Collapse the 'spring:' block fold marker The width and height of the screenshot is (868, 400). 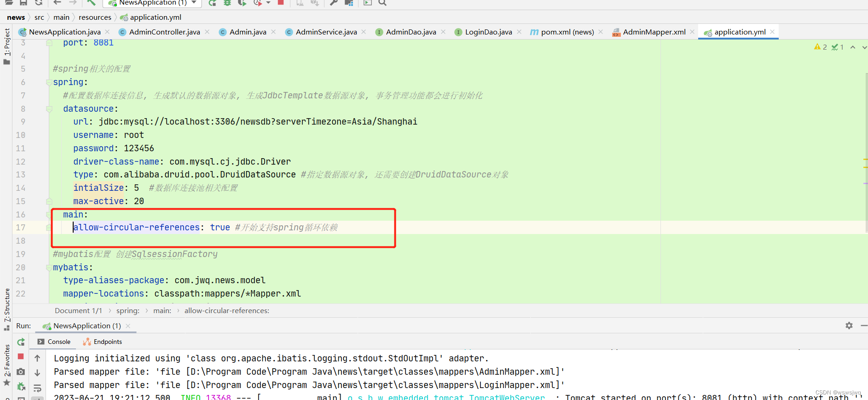coord(49,82)
